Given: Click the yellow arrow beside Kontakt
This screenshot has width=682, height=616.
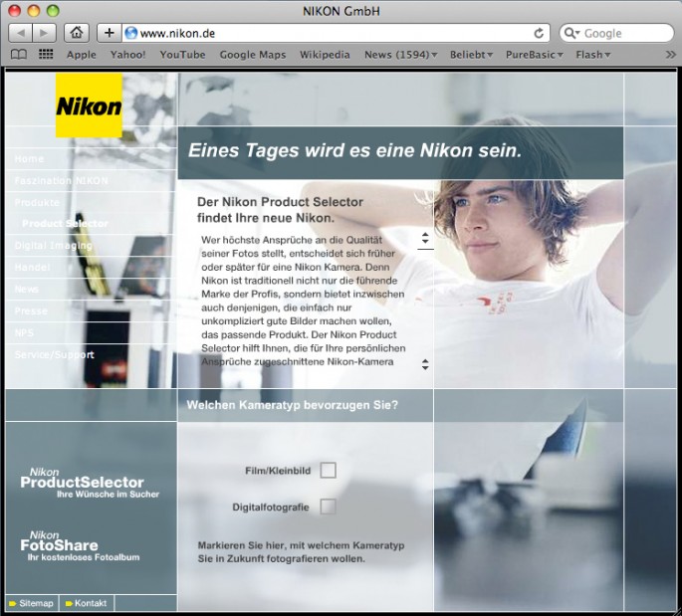Looking at the screenshot, I should (69, 604).
